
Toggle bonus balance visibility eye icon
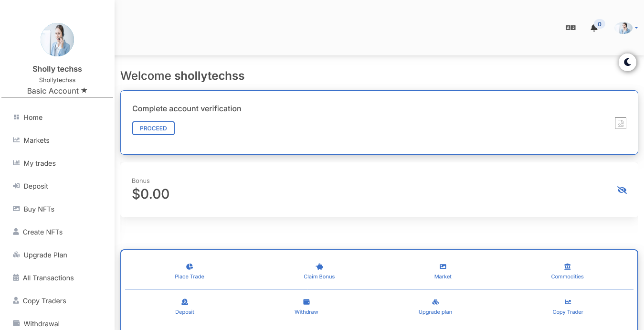622,190
